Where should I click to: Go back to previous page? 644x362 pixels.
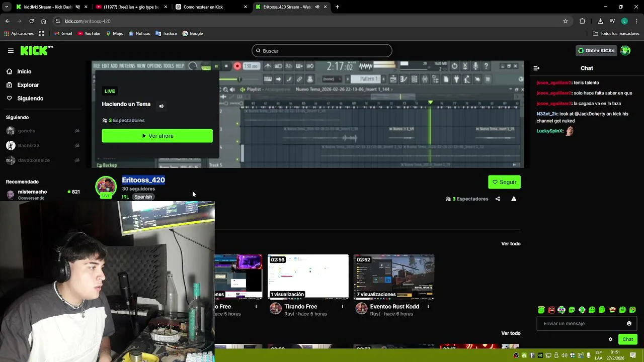[7, 21]
